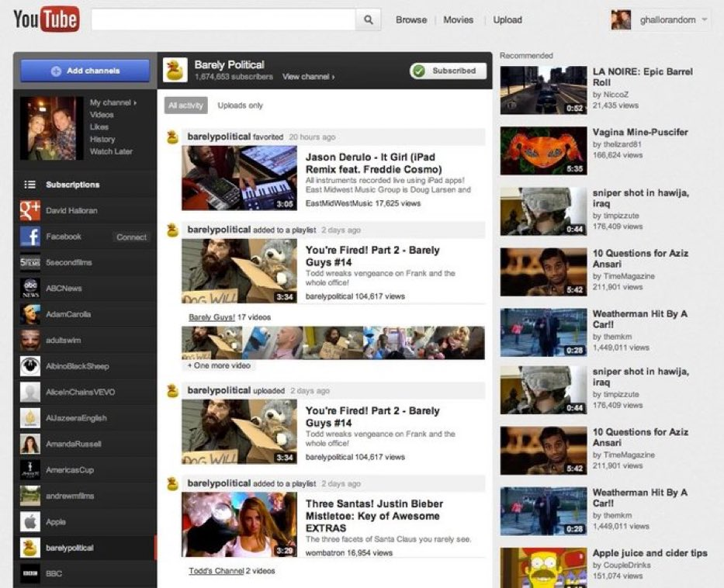724x588 pixels.
Task: Toggle the Subscribed button
Action: point(448,71)
